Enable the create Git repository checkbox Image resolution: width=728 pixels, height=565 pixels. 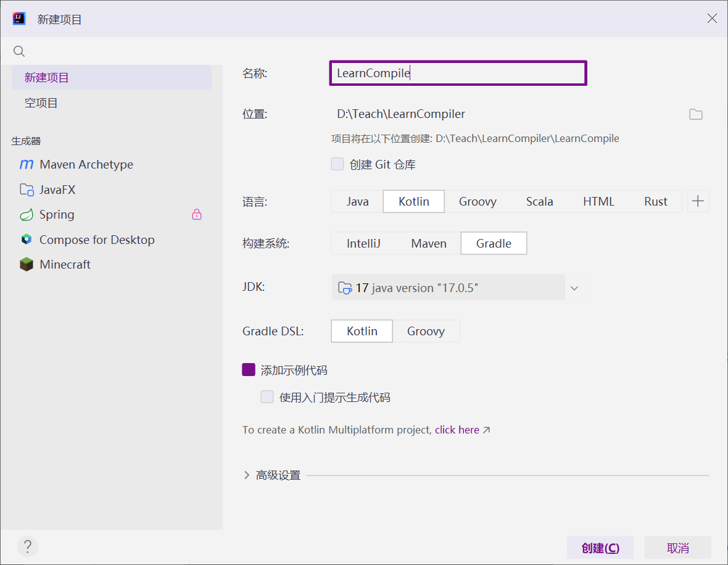[x=337, y=164]
